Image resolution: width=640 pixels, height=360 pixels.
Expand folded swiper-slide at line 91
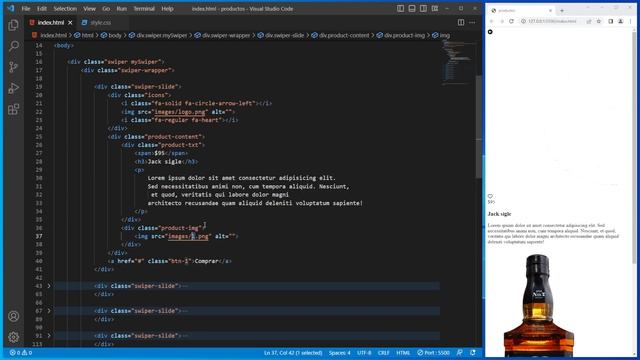(x=49, y=336)
